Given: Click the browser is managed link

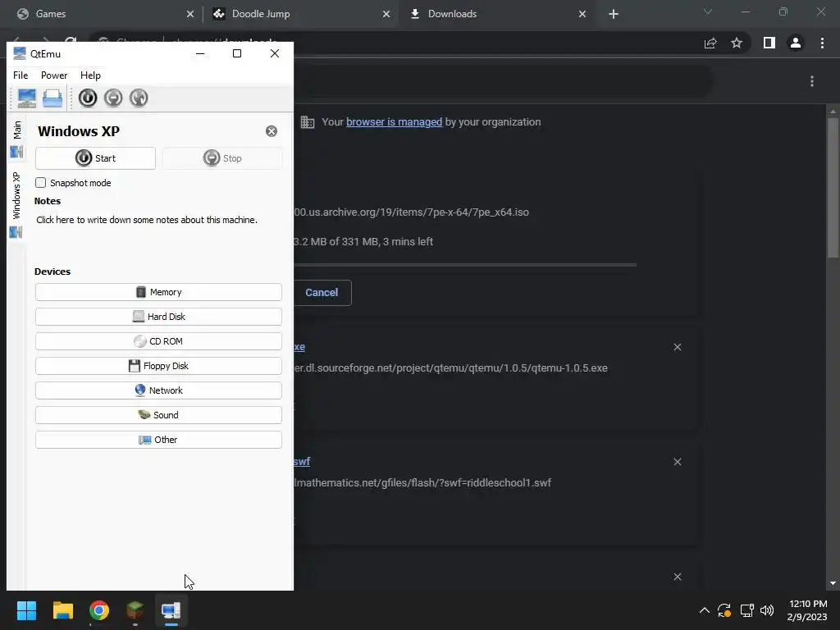Looking at the screenshot, I should pyautogui.click(x=395, y=122).
